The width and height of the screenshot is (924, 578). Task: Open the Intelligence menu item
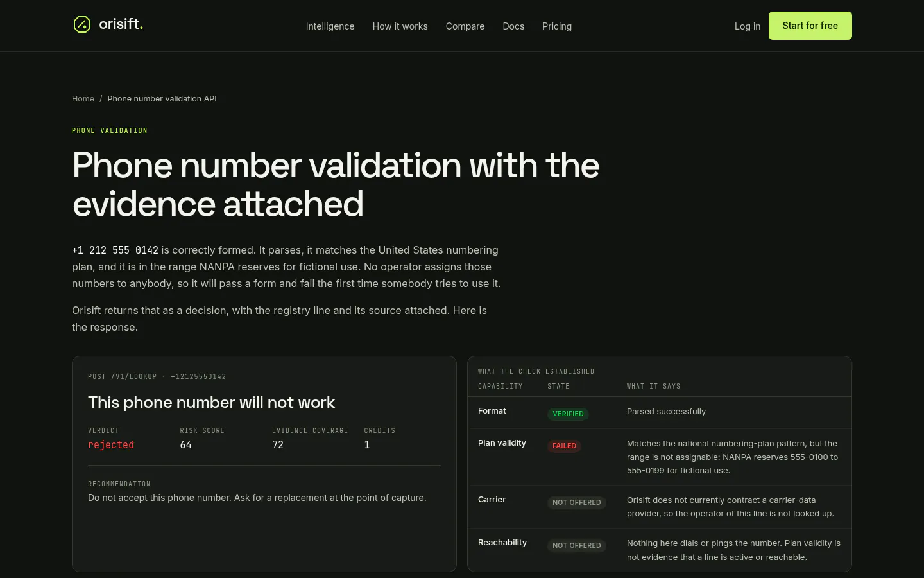pyautogui.click(x=330, y=26)
